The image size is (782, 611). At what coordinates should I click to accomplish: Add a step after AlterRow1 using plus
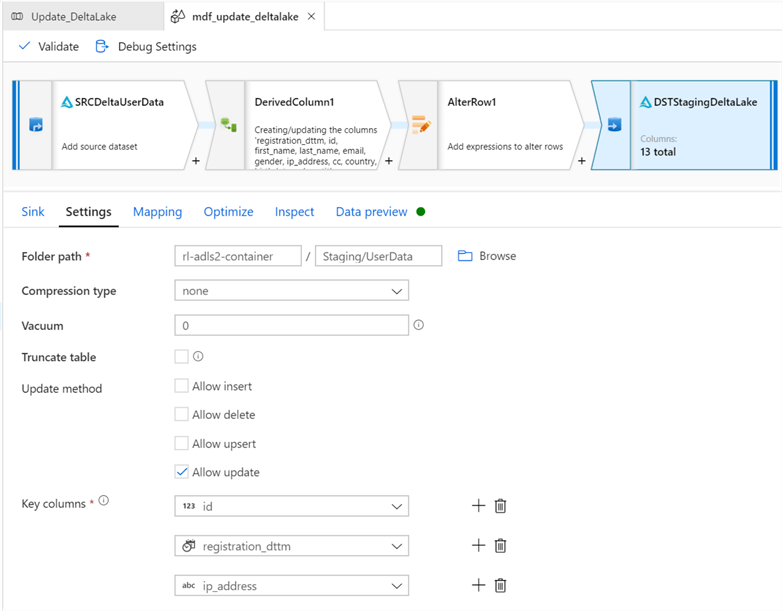[x=582, y=160]
